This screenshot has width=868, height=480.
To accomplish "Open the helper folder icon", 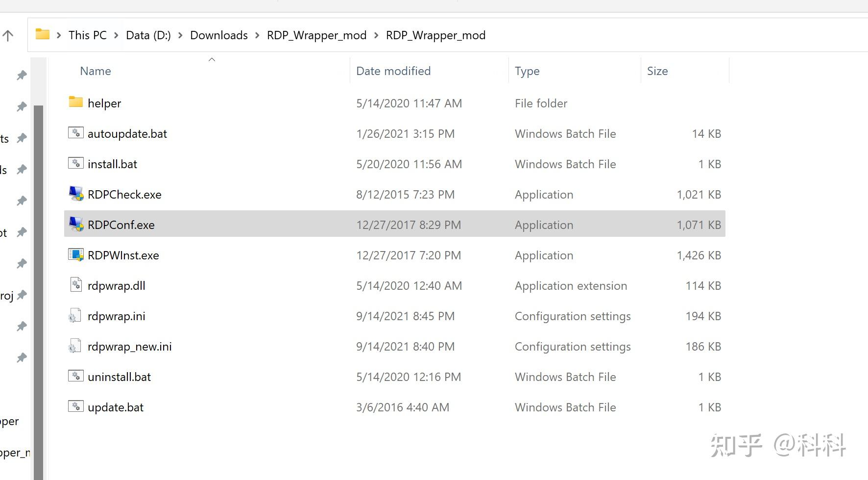I will tap(75, 102).
